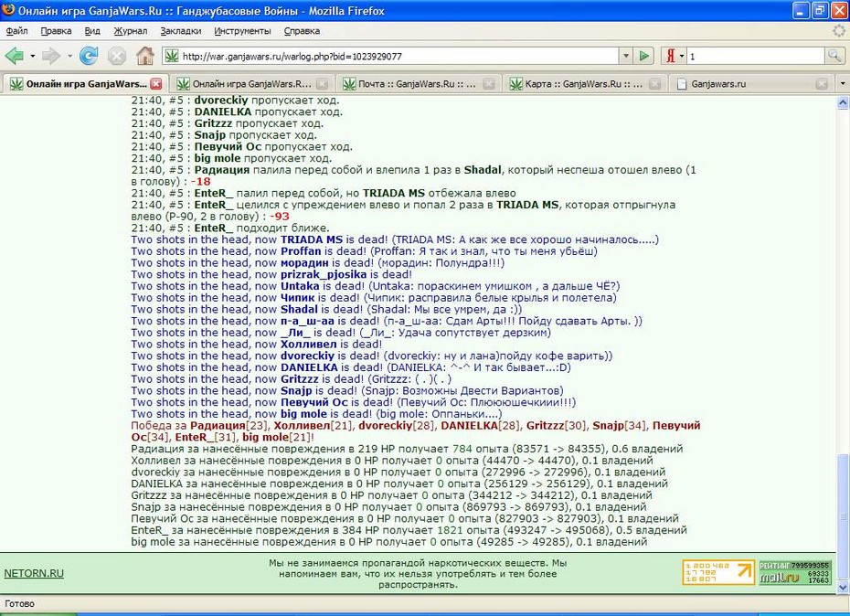Close the Почта GanjaWars tab
The height and width of the screenshot is (616, 850).
pos(488,83)
